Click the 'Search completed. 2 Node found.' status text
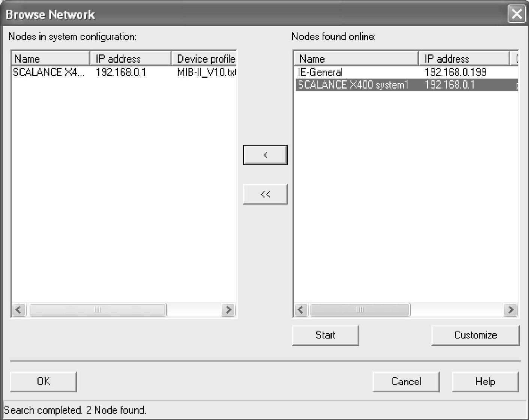Viewport: 529px width, 420px height. pyautogui.click(x=75, y=410)
